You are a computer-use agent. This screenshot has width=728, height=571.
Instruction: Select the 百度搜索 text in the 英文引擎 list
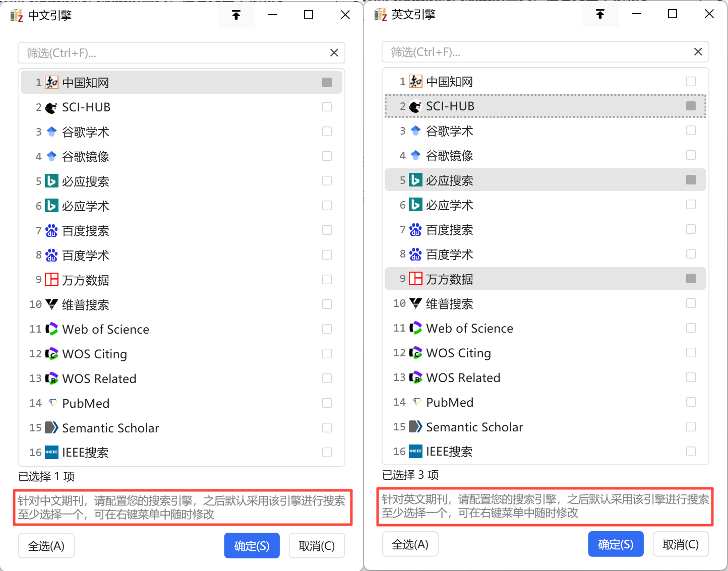coord(450,230)
